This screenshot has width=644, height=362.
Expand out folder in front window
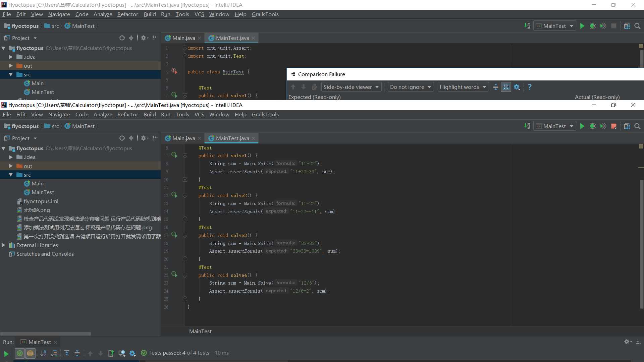(11, 166)
